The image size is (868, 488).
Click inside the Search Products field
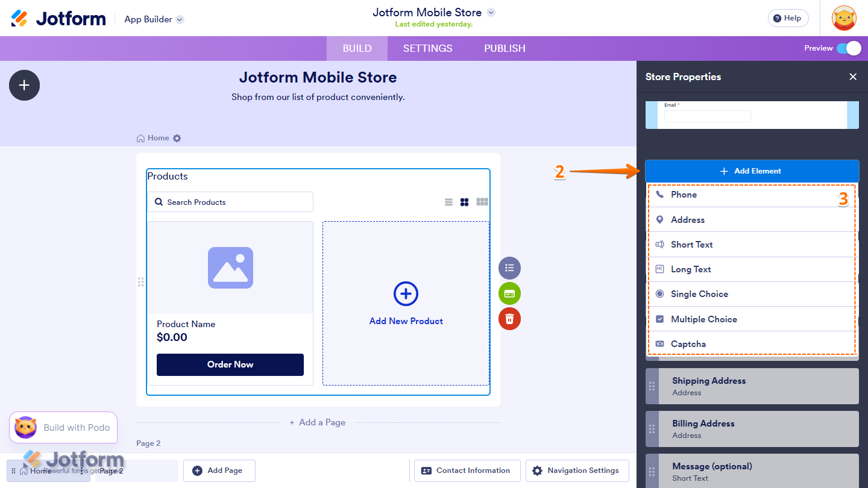pos(230,202)
